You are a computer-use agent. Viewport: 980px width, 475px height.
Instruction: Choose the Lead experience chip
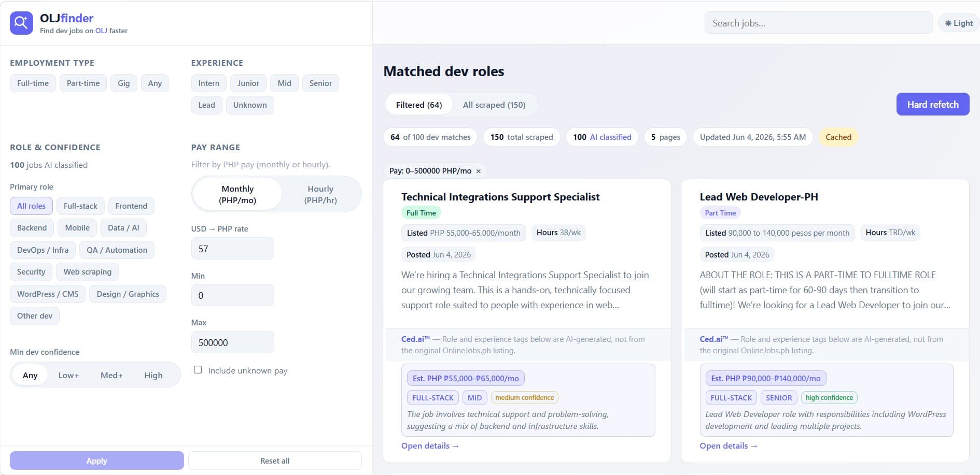pos(206,105)
